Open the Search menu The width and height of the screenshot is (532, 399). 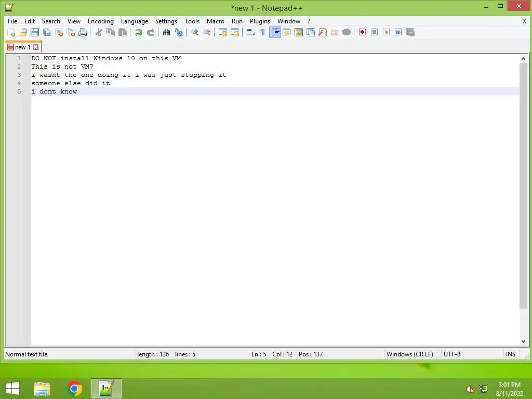(x=51, y=21)
